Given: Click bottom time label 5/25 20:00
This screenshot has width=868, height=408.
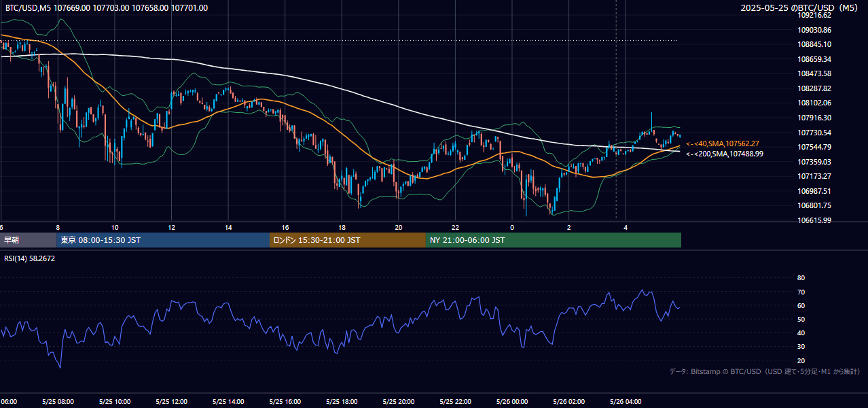Looking at the screenshot, I should point(399,402).
